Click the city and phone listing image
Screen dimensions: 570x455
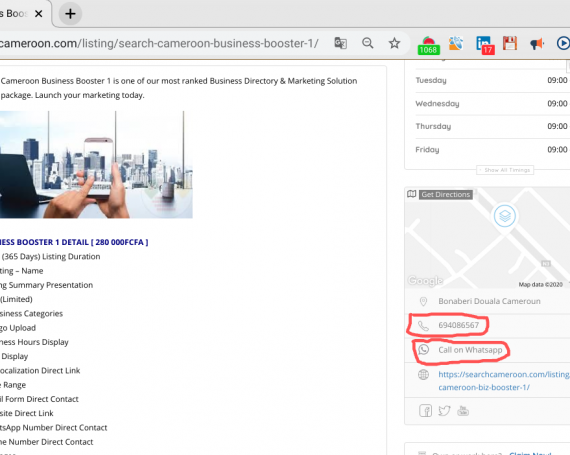pos(96,165)
